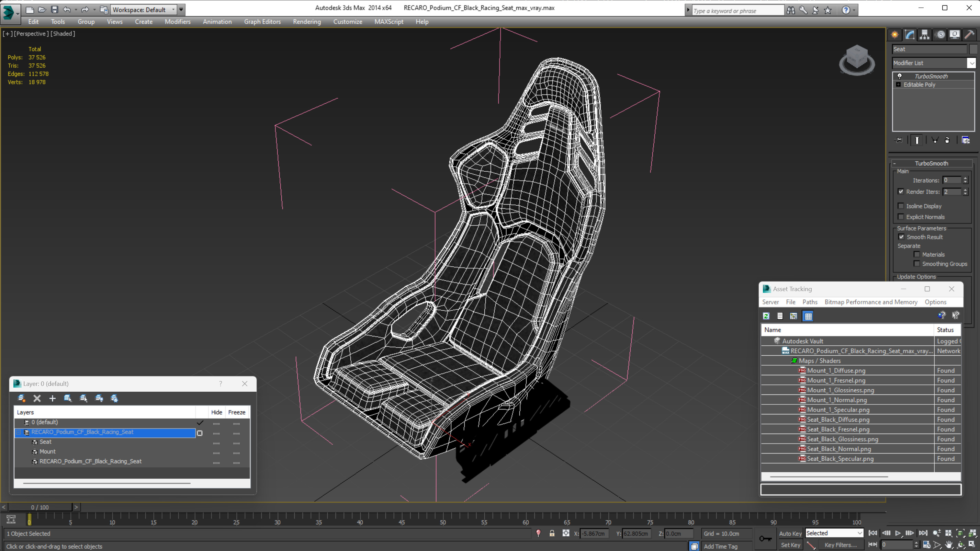The image size is (980, 551).
Task: Click the ViewCube in the viewport
Action: pos(857,60)
